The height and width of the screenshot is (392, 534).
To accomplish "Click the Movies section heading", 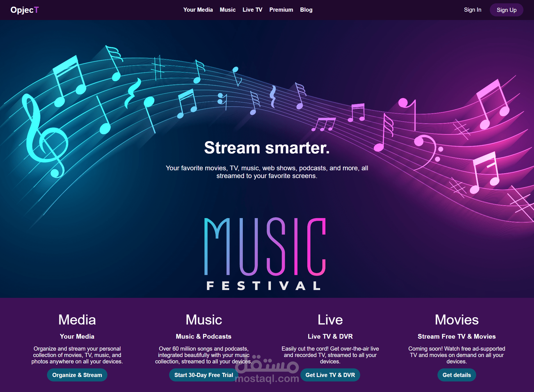I will coord(456,320).
